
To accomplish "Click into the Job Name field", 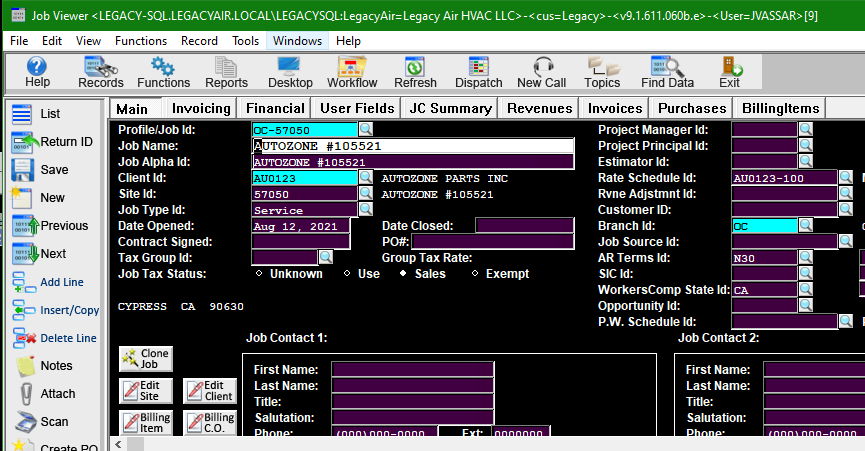I will click(413, 146).
